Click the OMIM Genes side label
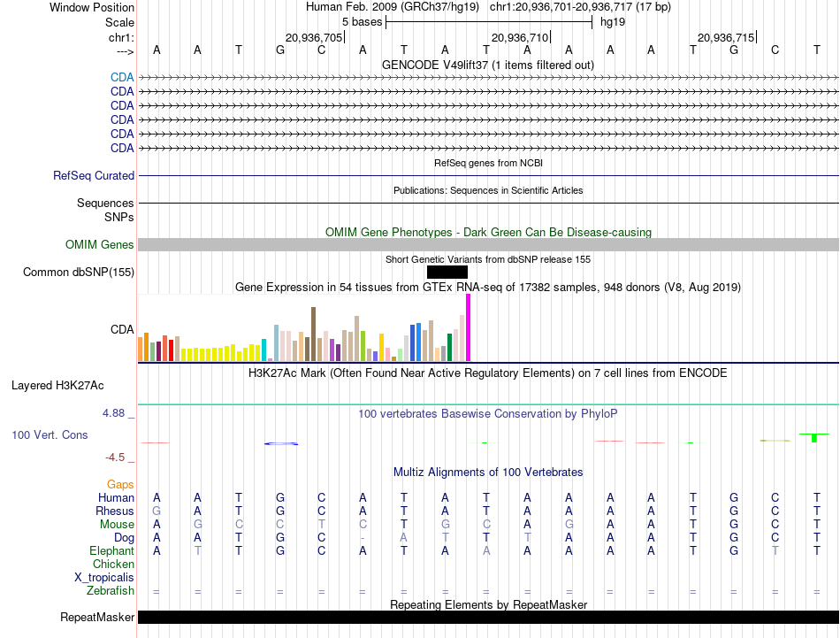This screenshot has width=840, height=638. click(x=100, y=244)
